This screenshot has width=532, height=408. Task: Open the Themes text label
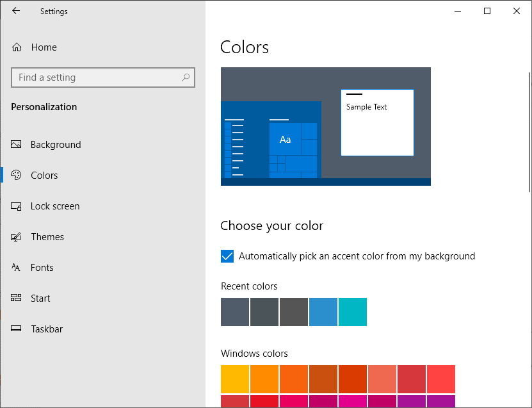(47, 237)
